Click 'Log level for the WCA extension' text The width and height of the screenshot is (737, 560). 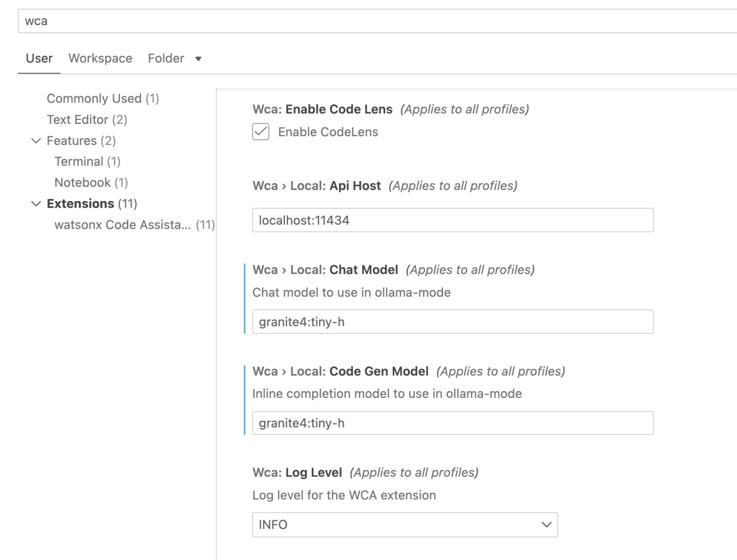tap(344, 495)
